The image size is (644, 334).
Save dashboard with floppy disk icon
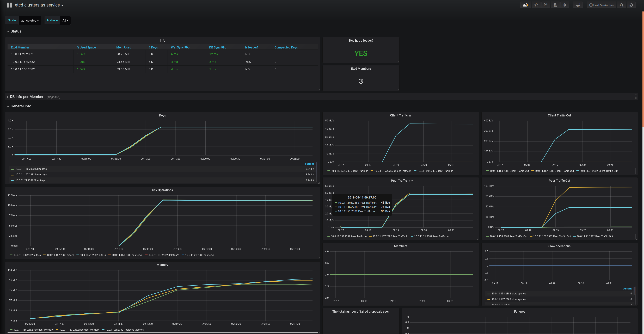[555, 5]
